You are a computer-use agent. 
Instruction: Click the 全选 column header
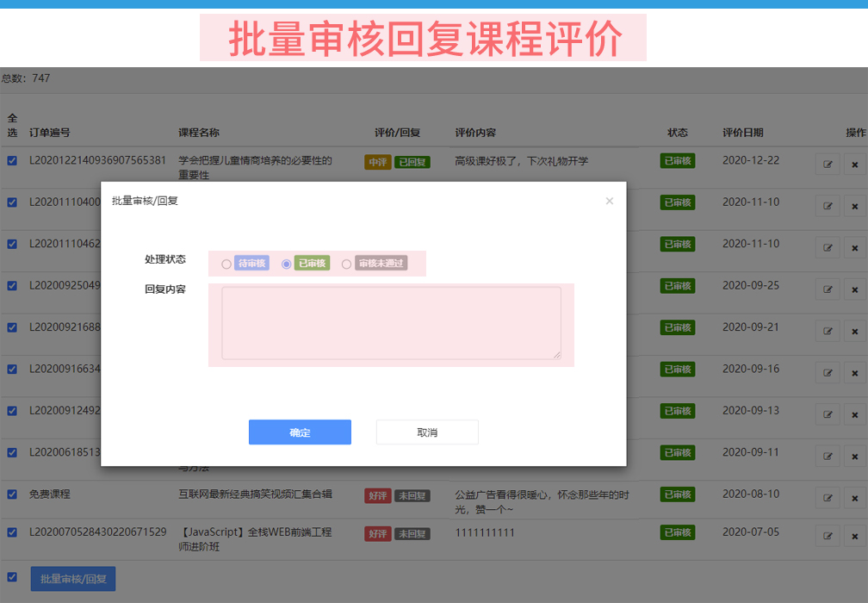pos(12,125)
